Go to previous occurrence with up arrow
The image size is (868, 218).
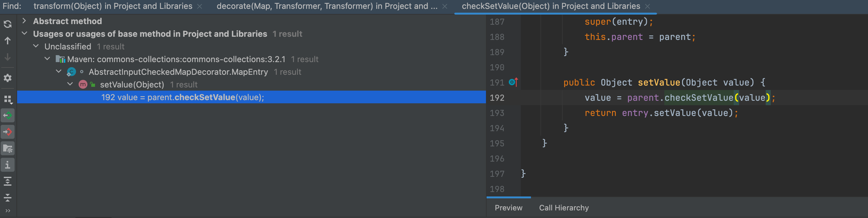coord(7,41)
